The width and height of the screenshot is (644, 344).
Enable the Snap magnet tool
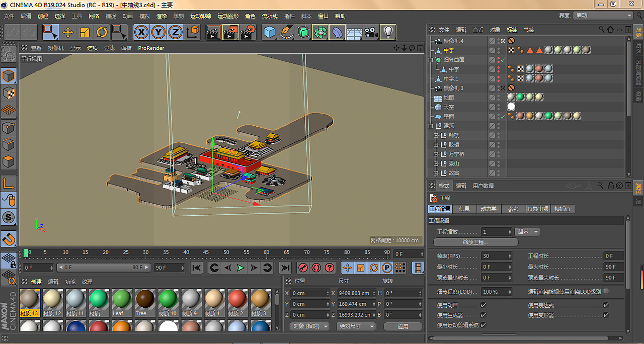[x=9, y=239]
